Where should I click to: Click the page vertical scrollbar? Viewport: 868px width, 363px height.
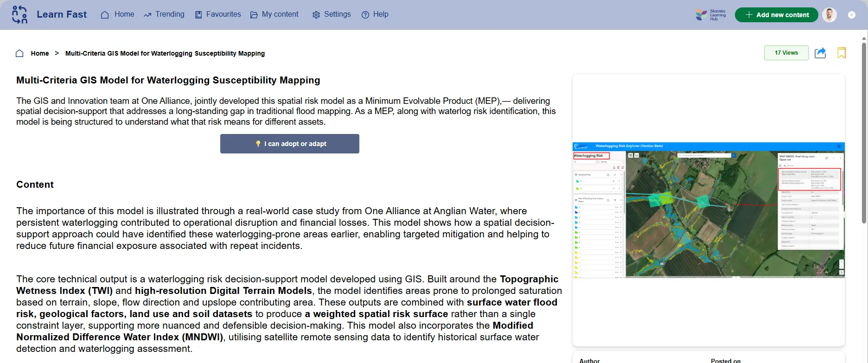pos(864,139)
